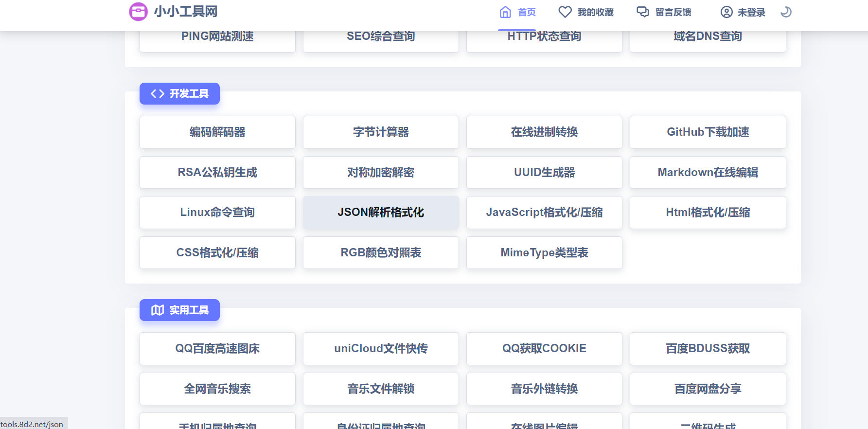The width and height of the screenshot is (868, 429).
Task: Open Linux命令查询
Action: 217,213
